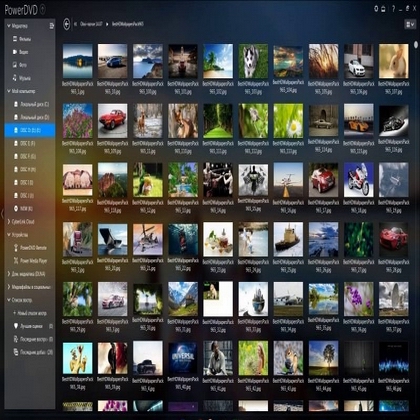This screenshot has height=420, width=420.
Task: Open the view mode dropdown at top right
Action: 410,24
